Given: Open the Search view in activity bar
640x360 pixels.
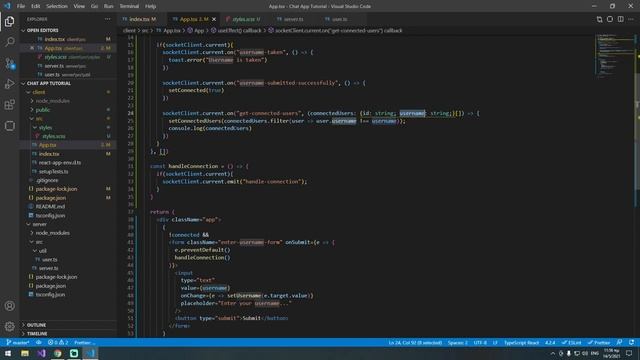Looking at the screenshot, I should click(9, 42).
